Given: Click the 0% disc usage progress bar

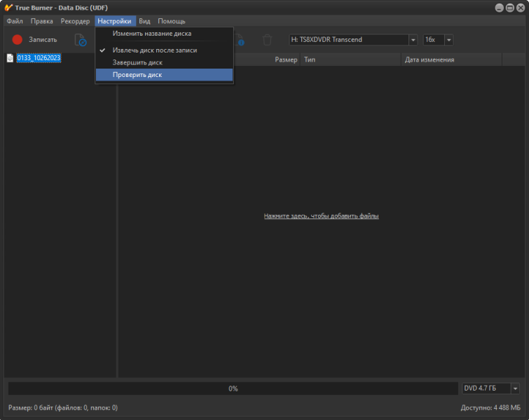Looking at the screenshot, I should click(233, 388).
